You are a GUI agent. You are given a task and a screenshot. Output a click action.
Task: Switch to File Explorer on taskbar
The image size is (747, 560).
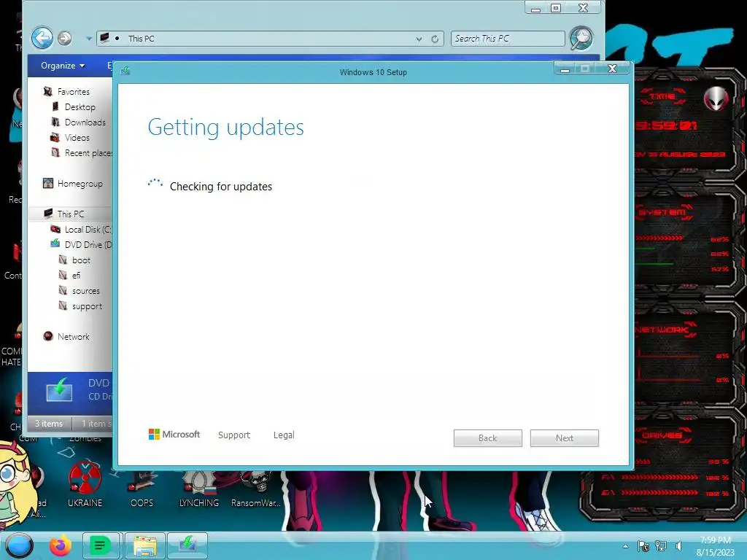tap(145, 545)
